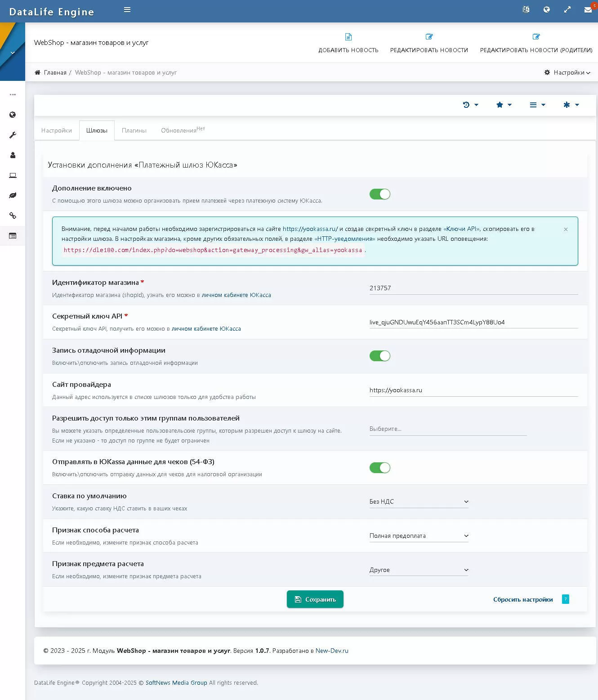This screenshot has height=700, width=598.
Task: Open the leaf icon section in sidebar
Action: pyautogui.click(x=13, y=195)
